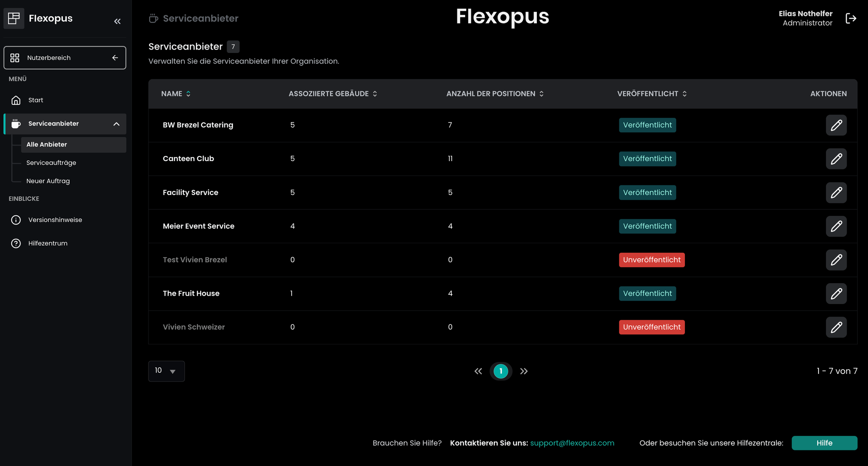Go to the last page of results
The height and width of the screenshot is (466, 868).
coord(524,371)
